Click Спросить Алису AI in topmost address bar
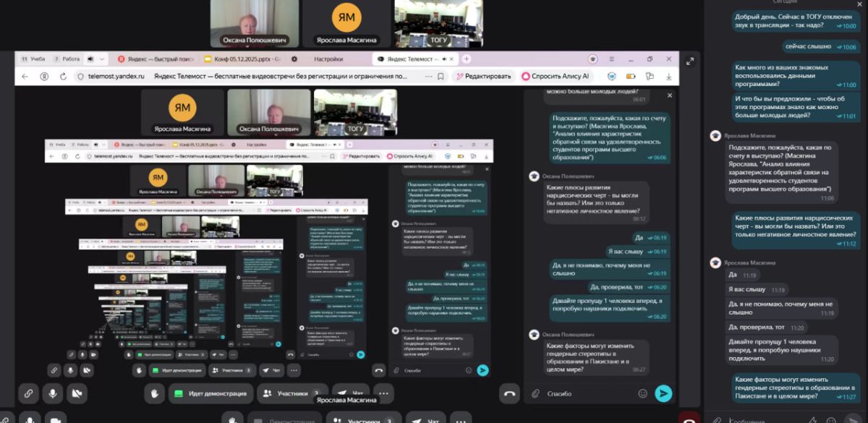 click(x=556, y=76)
